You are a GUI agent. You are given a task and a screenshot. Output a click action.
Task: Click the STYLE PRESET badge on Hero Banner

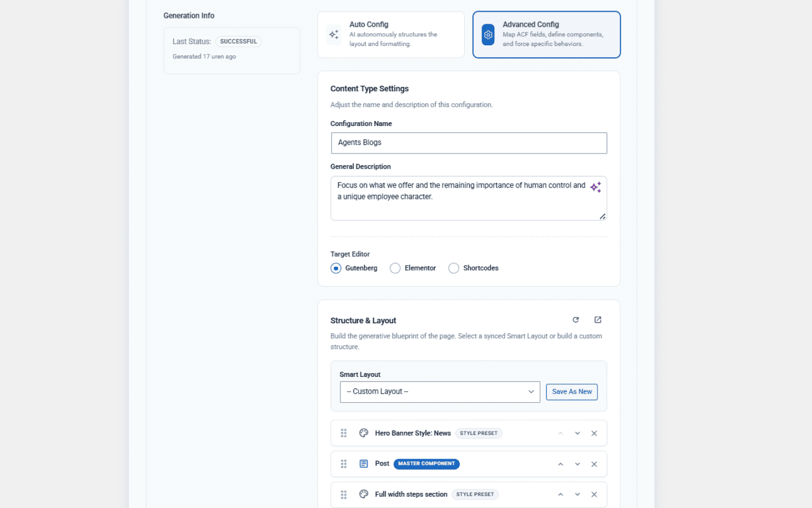pyautogui.click(x=479, y=434)
